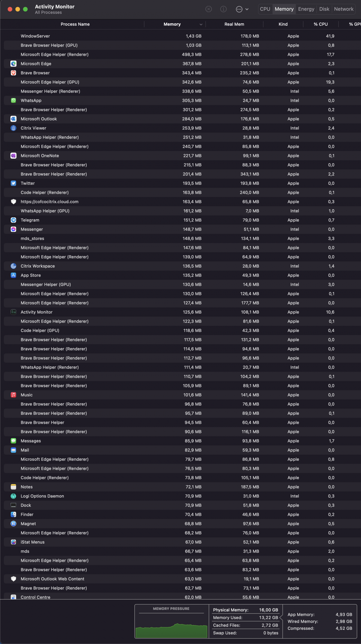Sort by % CPU column header
Image resolution: width=361 pixels, height=644 pixels.
coord(320,24)
